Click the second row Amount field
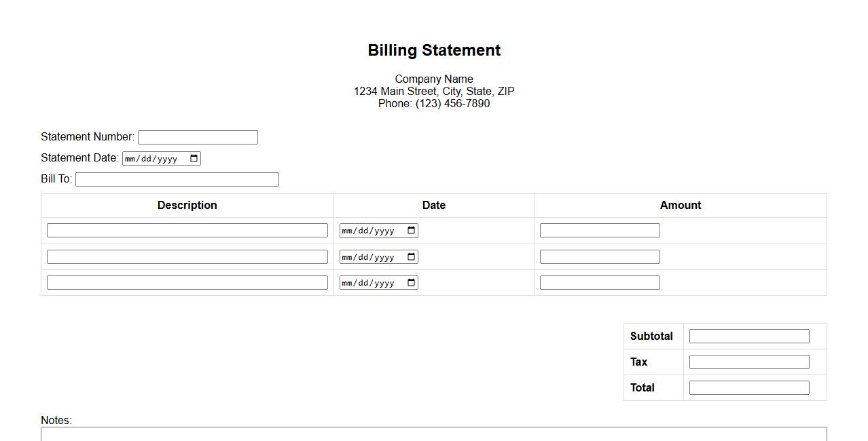The height and width of the screenshot is (441, 868). [600, 257]
